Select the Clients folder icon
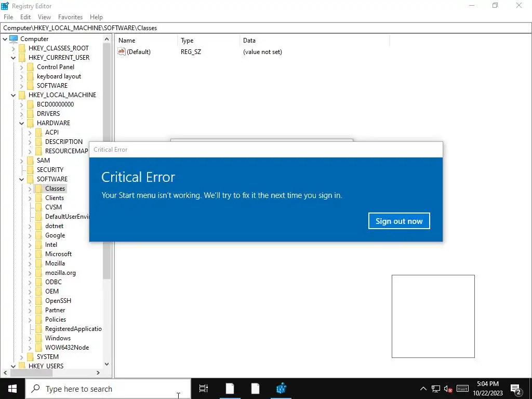Screen dimensions: 532x399 [x=38, y=198]
